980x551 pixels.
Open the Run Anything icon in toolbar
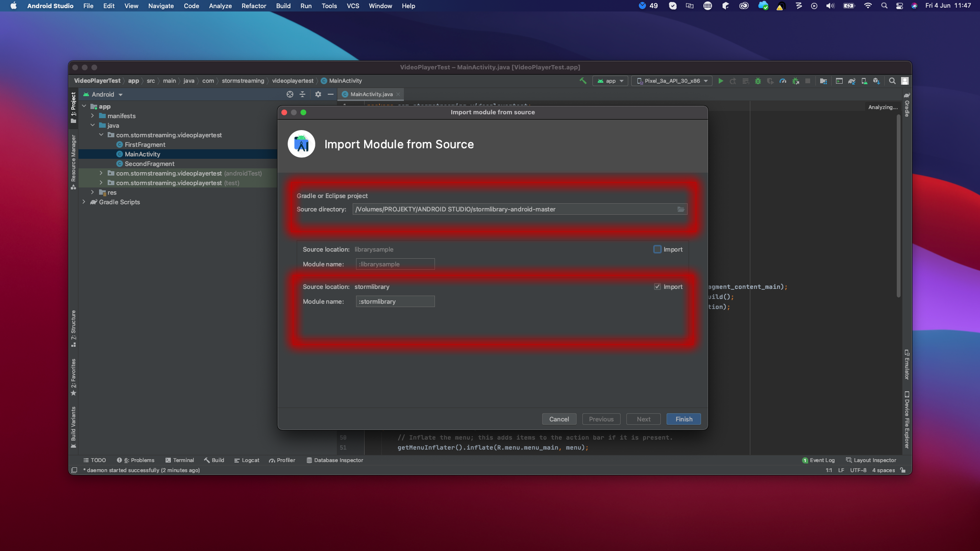[x=839, y=81]
